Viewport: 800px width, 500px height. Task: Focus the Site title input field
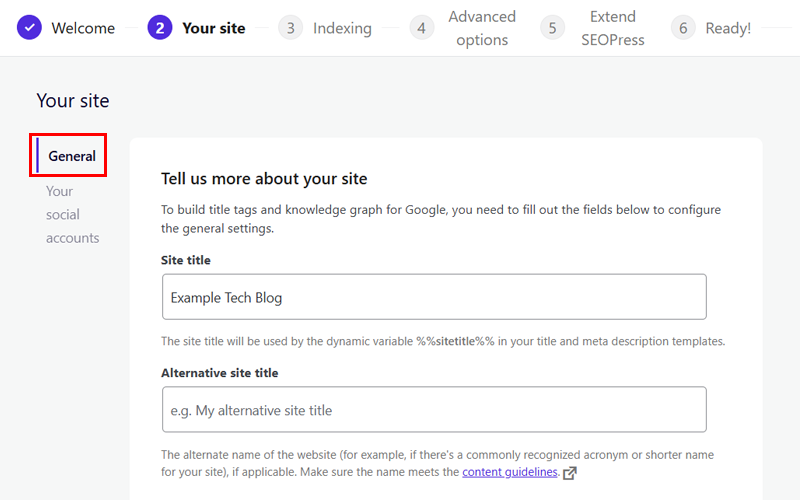434,297
